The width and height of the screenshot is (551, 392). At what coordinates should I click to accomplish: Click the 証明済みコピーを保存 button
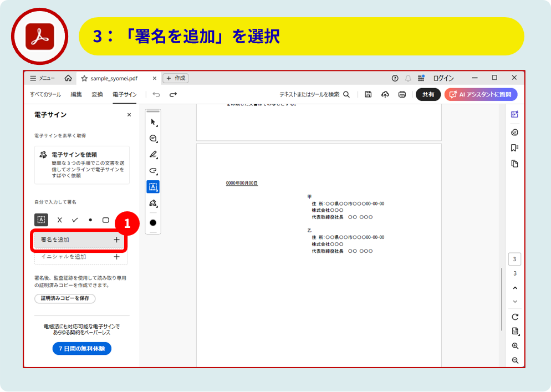click(65, 298)
